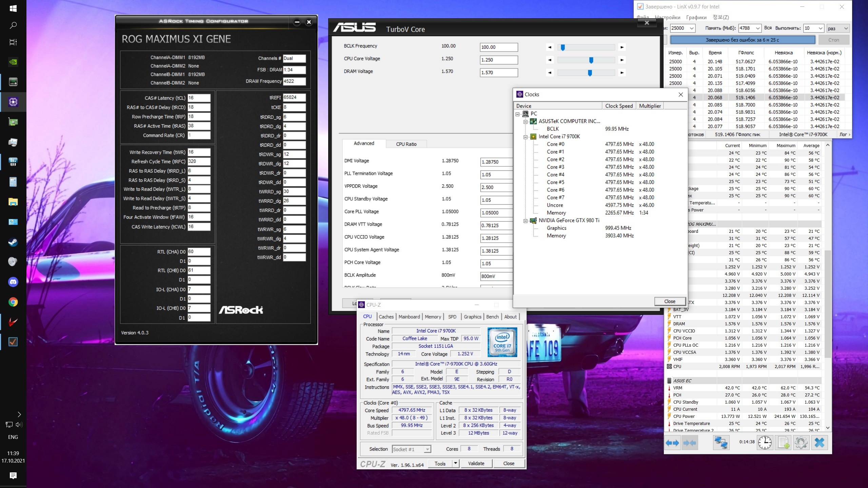Open the Memory tab in CPU-Z
The image size is (868, 488).
(x=433, y=317)
